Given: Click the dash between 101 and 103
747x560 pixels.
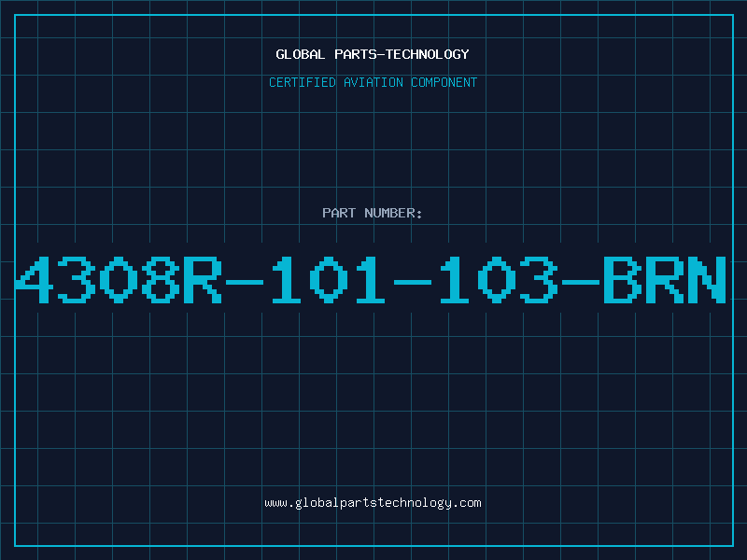Looking at the screenshot, I should 413,282.
